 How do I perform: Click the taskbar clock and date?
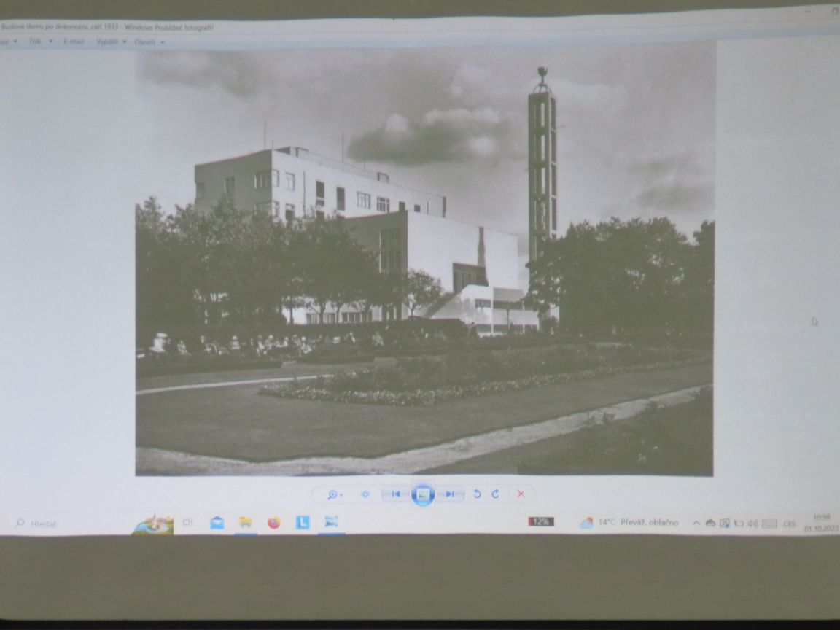coord(821,523)
